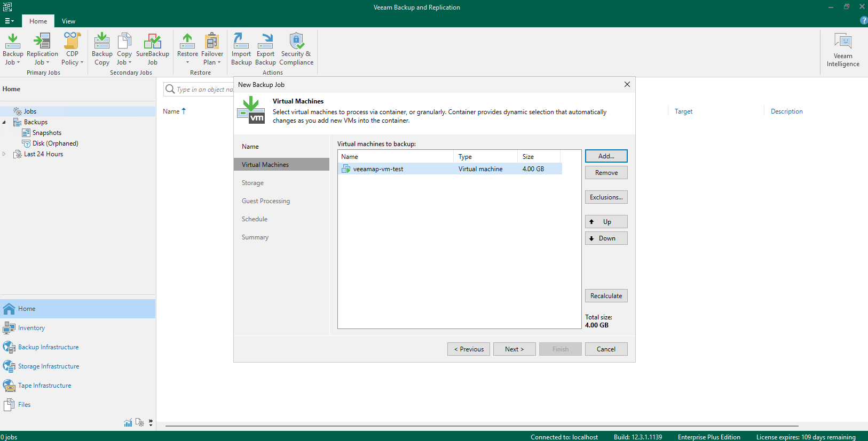Click the 4.00 GB size cell
Screen dimensions: 868x441
(533, 169)
